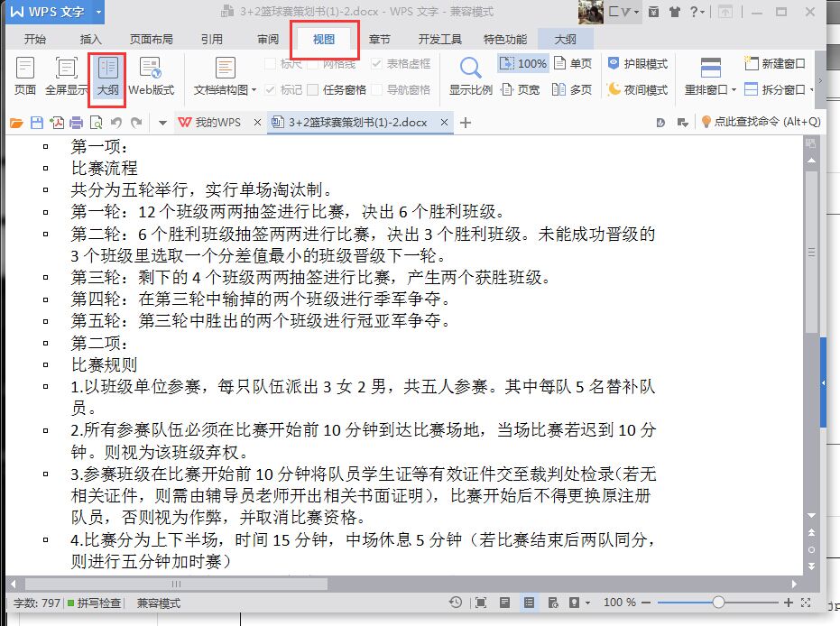Screen dimensions: 840x626
Task: Open the 章节 ribbon tab
Action: coord(379,39)
